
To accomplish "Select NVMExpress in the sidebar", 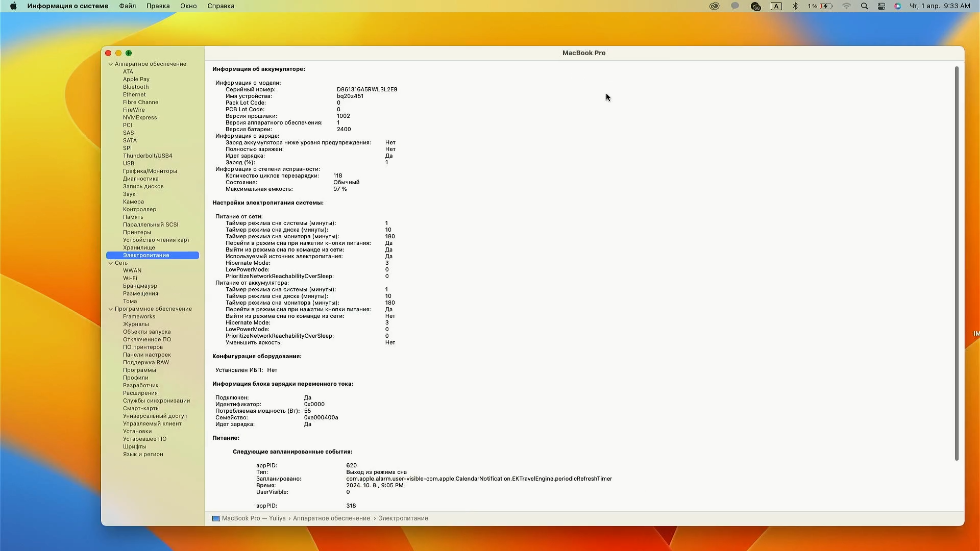I will click(x=140, y=117).
